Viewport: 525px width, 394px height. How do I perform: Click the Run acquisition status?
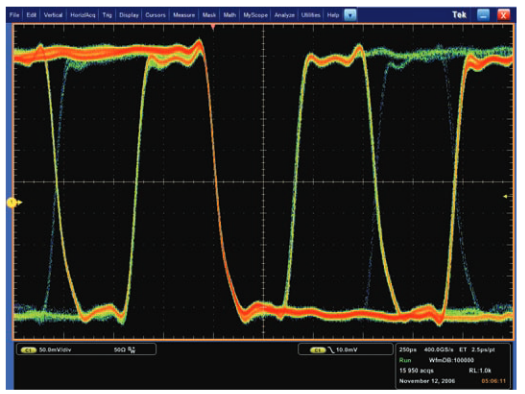click(x=405, y=360)
